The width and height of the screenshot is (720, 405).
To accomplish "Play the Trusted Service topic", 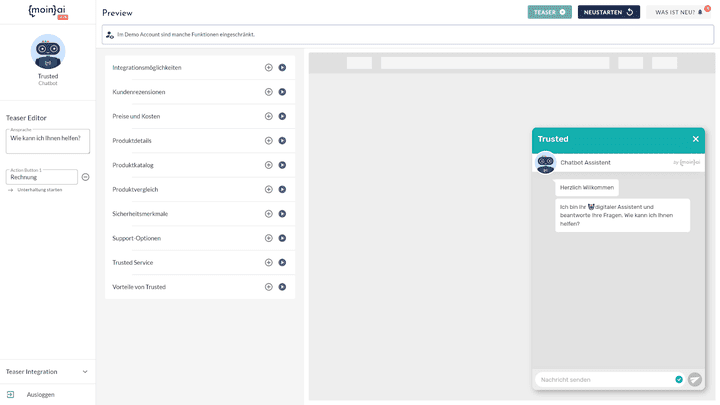I will point(282,262).
